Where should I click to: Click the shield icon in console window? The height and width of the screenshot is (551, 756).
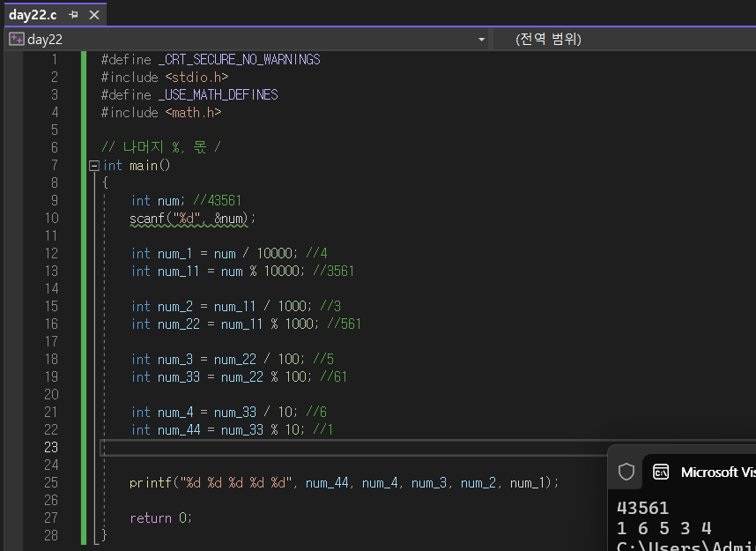coord(626,472)
